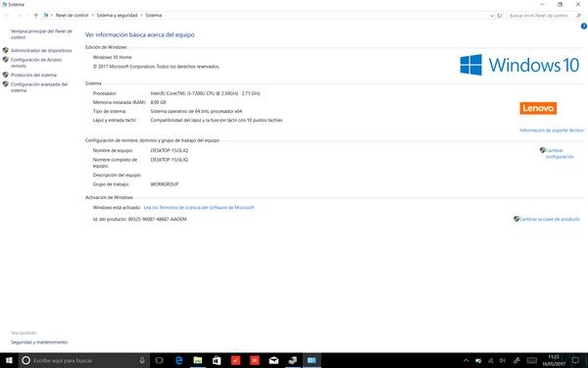Open Administrador de dispositivos

click(41, 50)
